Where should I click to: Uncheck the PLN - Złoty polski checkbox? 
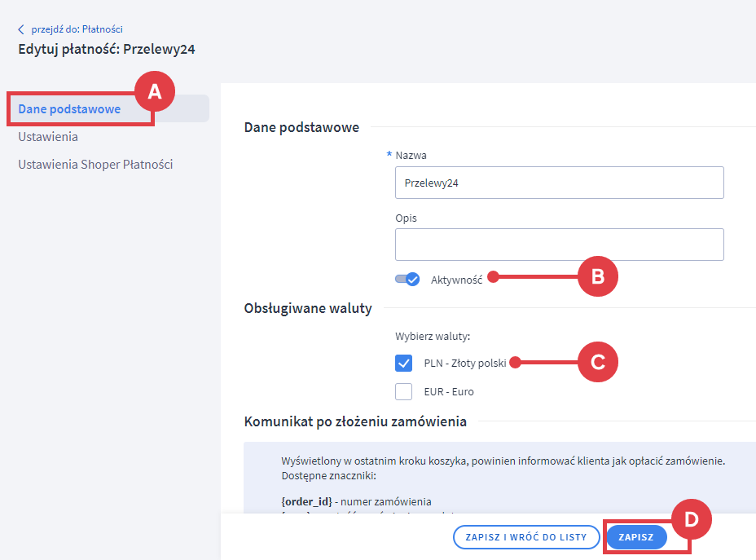403,363
